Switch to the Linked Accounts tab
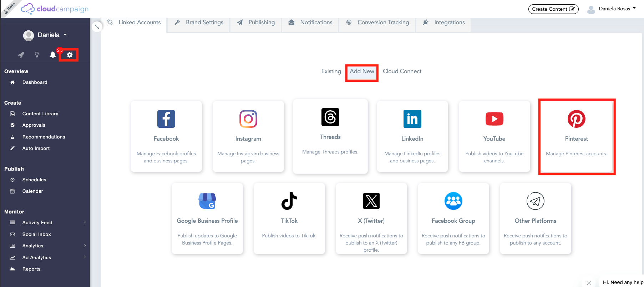Image resolution: width=644 pixels, height=287 pixels. [x=134, y=22]
